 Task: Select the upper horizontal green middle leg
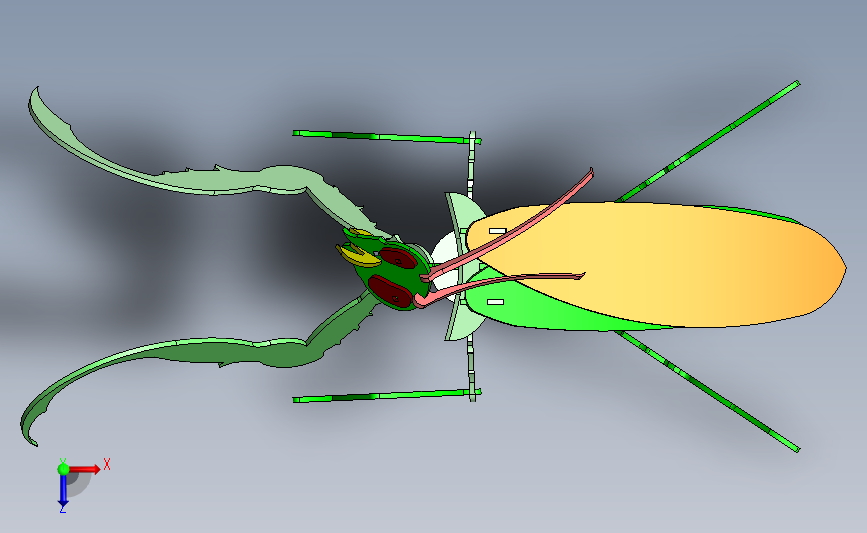[387, 137]
